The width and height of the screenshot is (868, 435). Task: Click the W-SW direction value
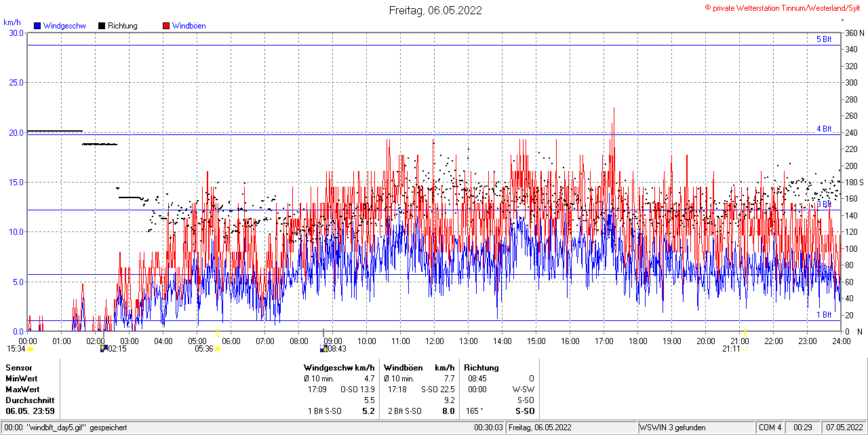(523, 390)
